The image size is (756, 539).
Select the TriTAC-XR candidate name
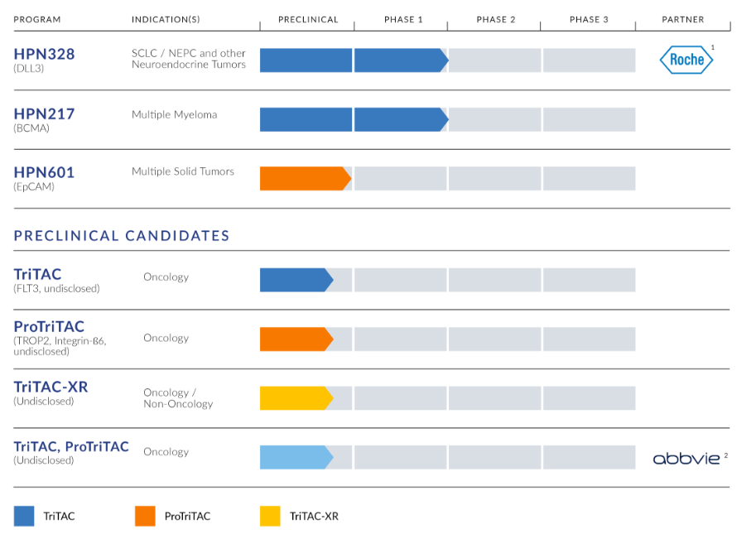click(51, 387)
